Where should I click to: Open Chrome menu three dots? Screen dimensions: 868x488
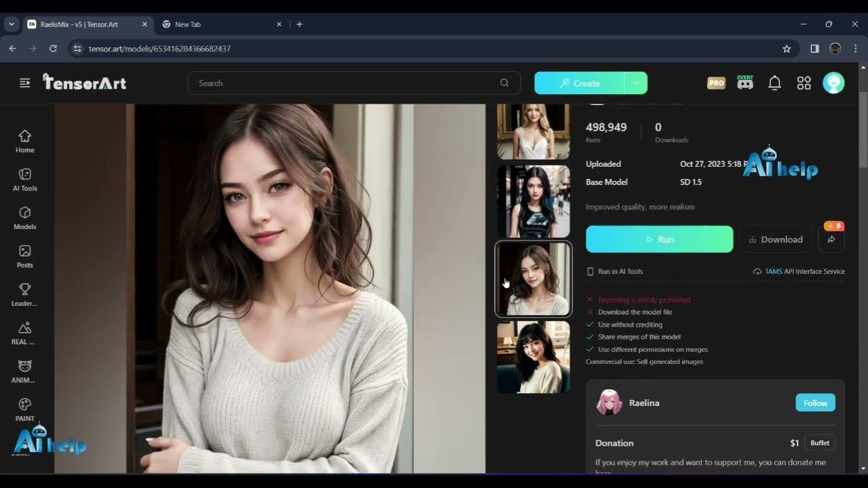[x=856, y=49]
